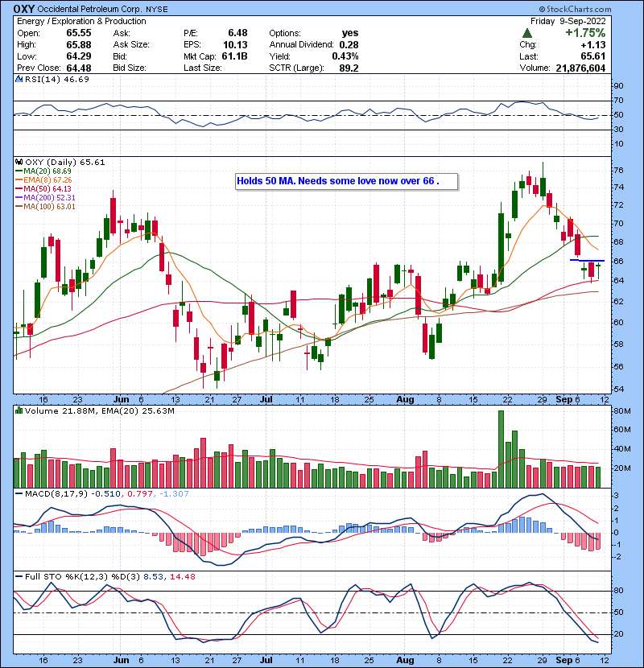
Task: Click the P/E value 6.48
Action: (x=237, y=33)
